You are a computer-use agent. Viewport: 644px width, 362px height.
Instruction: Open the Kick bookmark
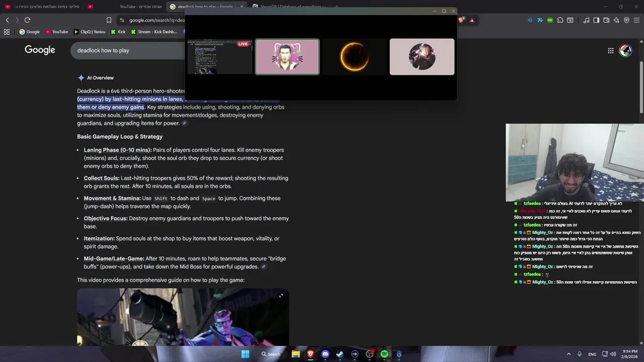[x=118, y=32]
